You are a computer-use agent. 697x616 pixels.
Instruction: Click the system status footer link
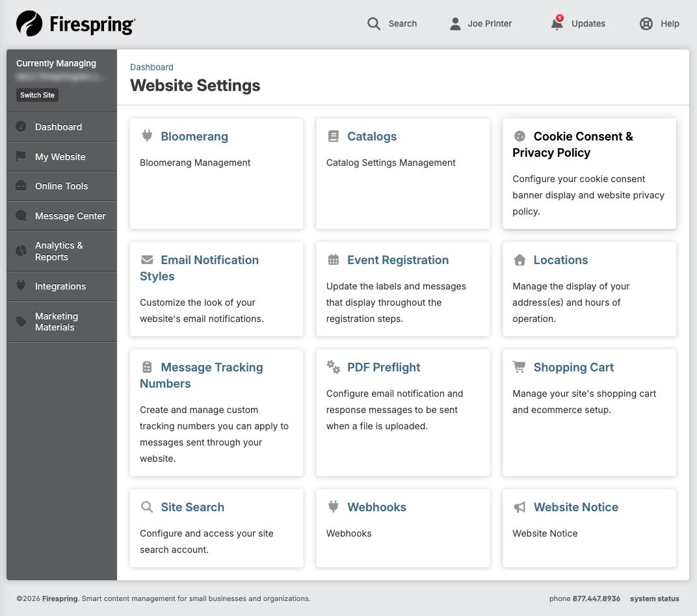pos(654,598)
